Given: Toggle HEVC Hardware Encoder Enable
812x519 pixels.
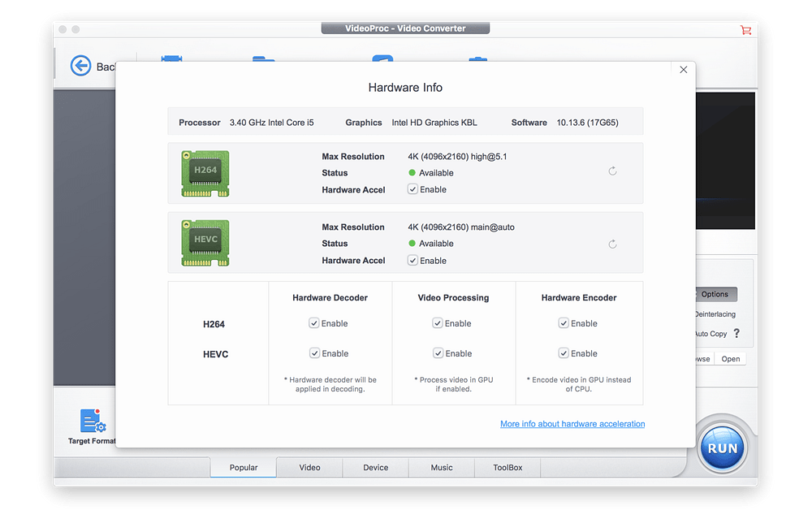Looking at the screenshot, I should [564, 353].
